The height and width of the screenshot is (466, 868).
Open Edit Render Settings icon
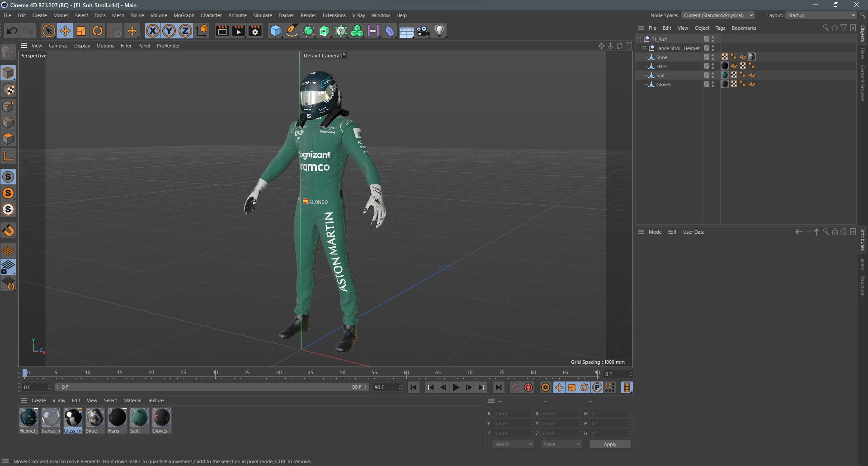(255, 31)
